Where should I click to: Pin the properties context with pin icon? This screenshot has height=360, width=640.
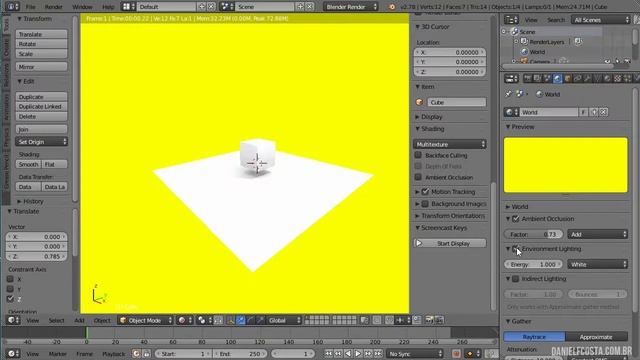click(508, 94)
